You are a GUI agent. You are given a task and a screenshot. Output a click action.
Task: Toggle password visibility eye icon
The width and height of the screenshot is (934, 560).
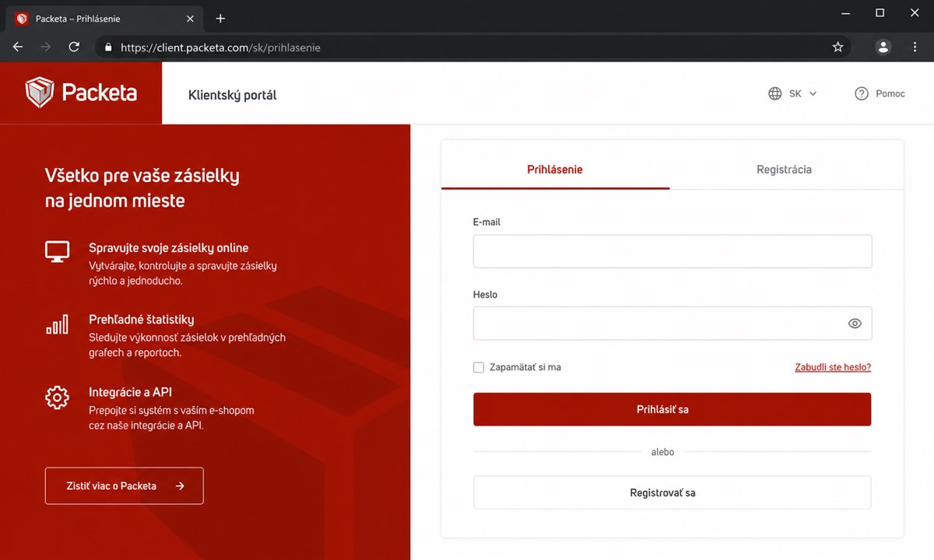tap(855, 324)
